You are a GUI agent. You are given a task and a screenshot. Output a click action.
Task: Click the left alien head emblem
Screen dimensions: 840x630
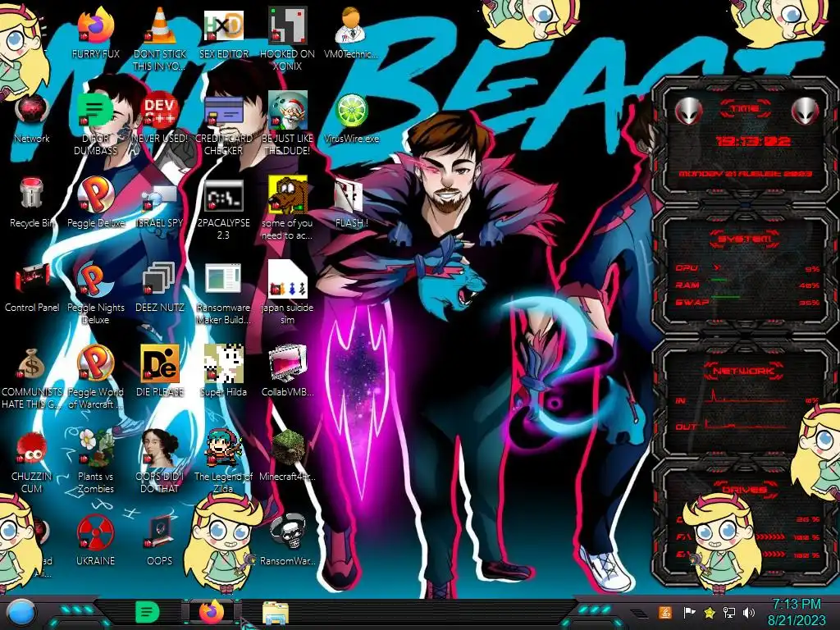tap(688, 112)
